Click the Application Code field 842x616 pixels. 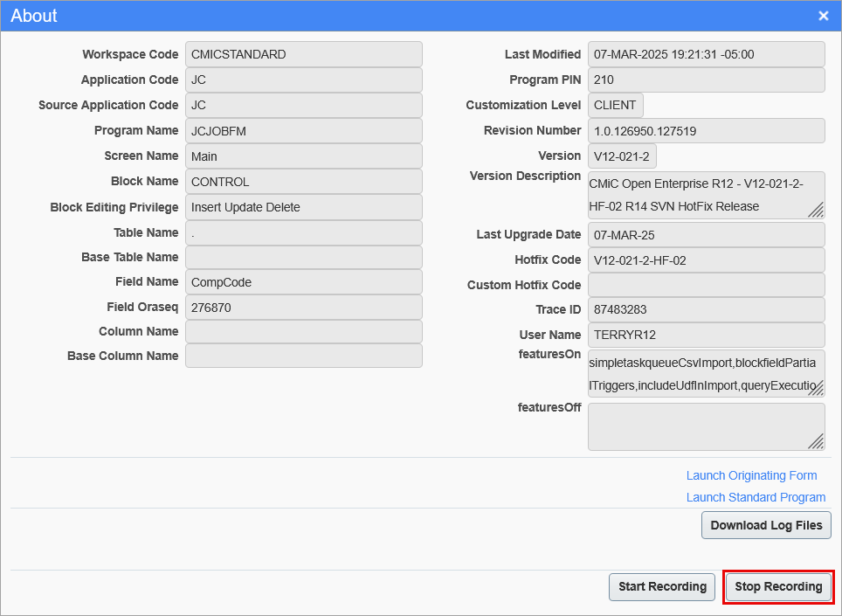pos(304,80)
